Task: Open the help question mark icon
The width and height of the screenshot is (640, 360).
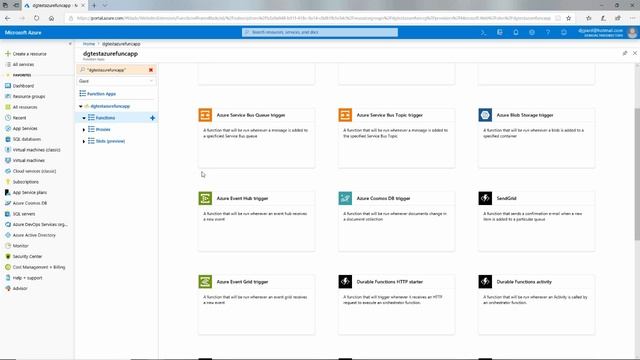Action: click(x=548, y=32)
